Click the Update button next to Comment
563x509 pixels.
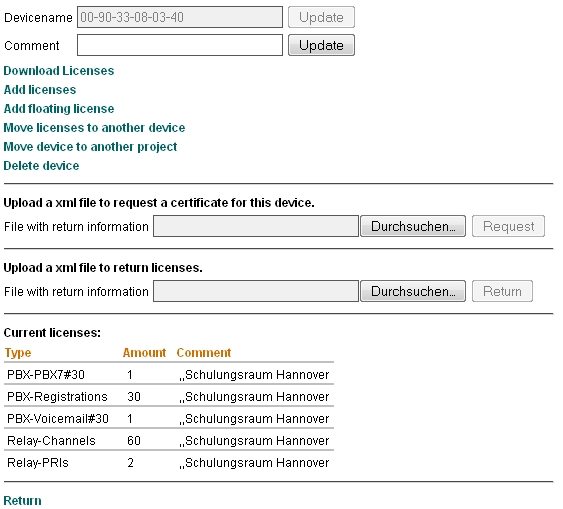(x=321, y=45)
